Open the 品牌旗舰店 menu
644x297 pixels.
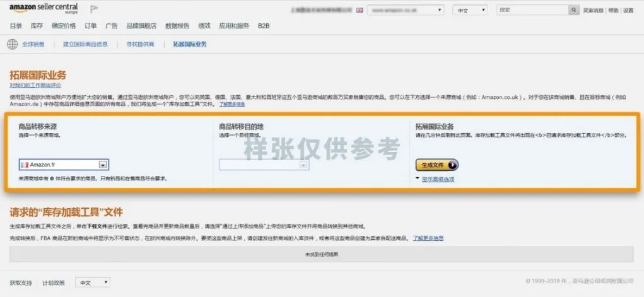141,26
